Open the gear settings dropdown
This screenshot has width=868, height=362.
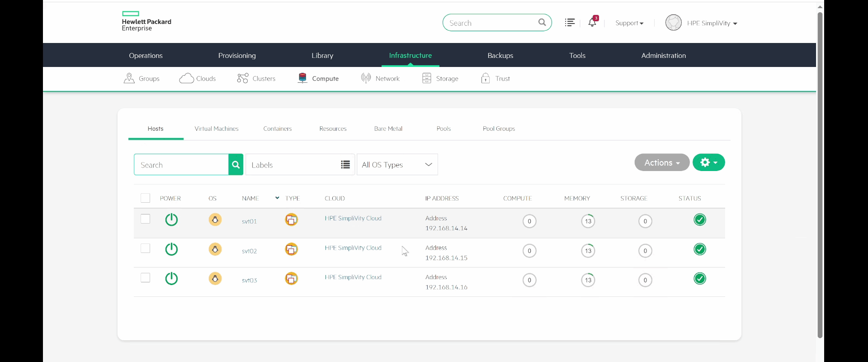point(708,162)
